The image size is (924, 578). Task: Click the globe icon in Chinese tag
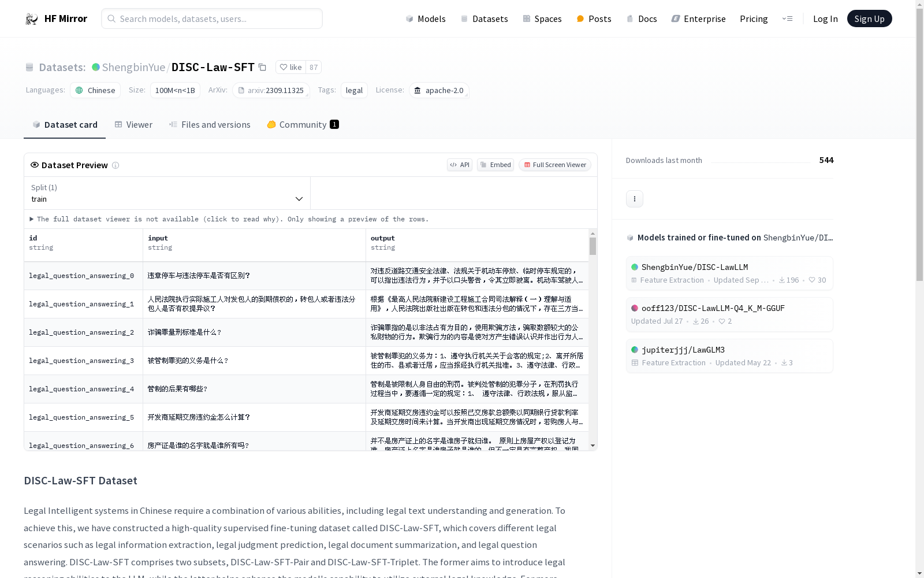[x=80, y=90]
